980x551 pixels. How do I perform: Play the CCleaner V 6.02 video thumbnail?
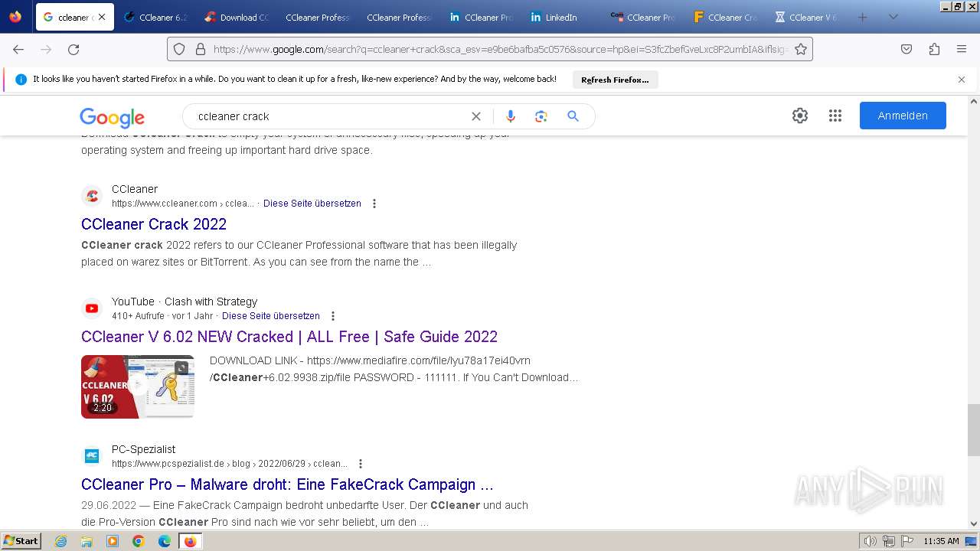pos(138,386)
